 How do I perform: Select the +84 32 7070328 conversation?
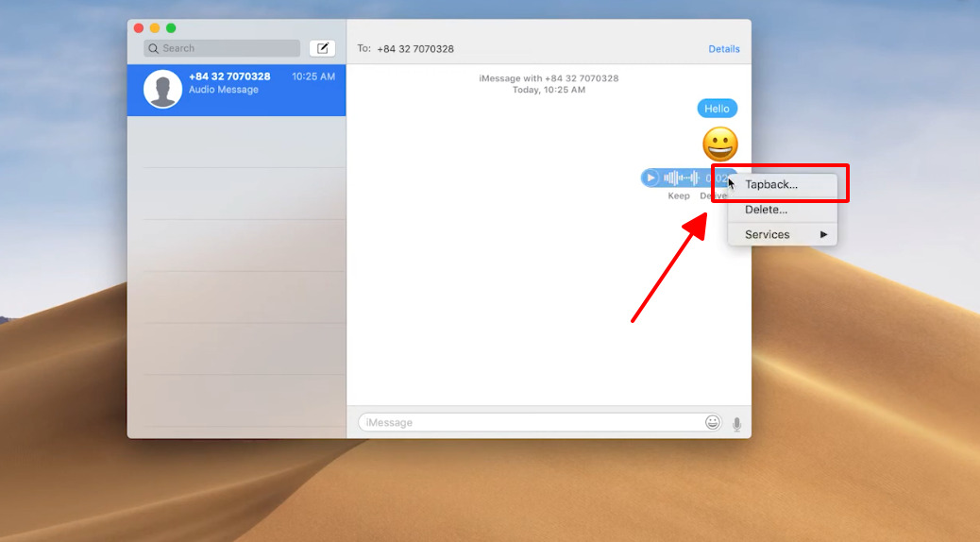click(x=236, y=90)
